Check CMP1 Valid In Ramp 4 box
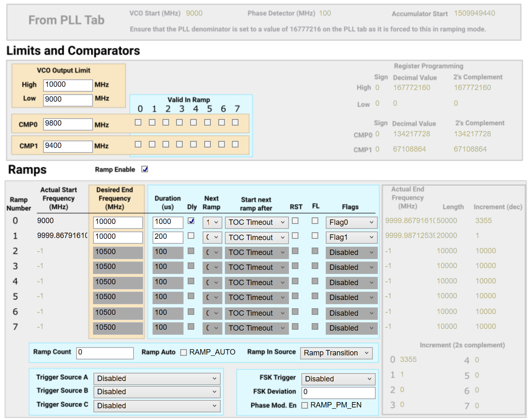532x419 pixels. point(193,144)
